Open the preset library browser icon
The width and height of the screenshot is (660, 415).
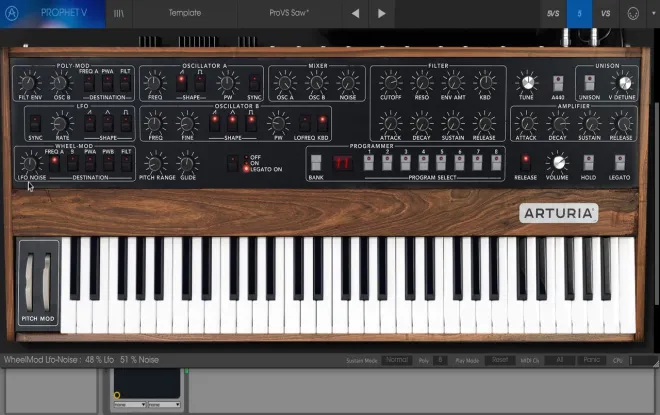119,13
